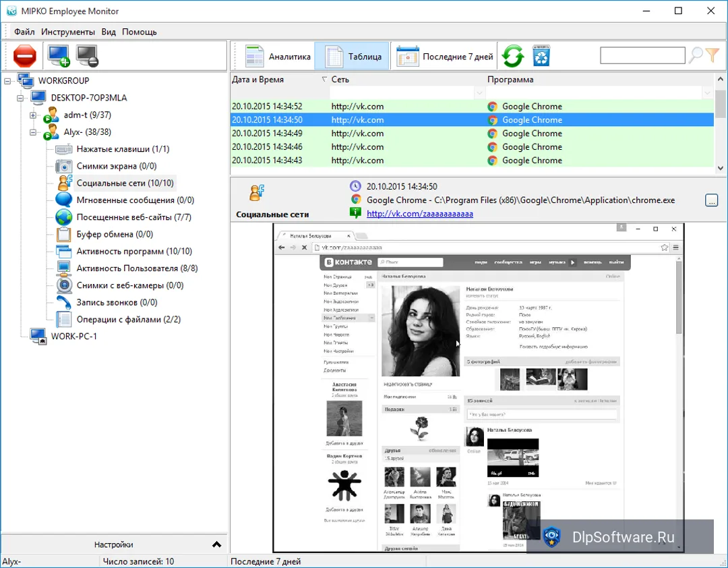Image resolution: width=728 pixels, height=568 pixels.
Task: Expand the Настройки panel chevron
Action: tap(217, 544)
